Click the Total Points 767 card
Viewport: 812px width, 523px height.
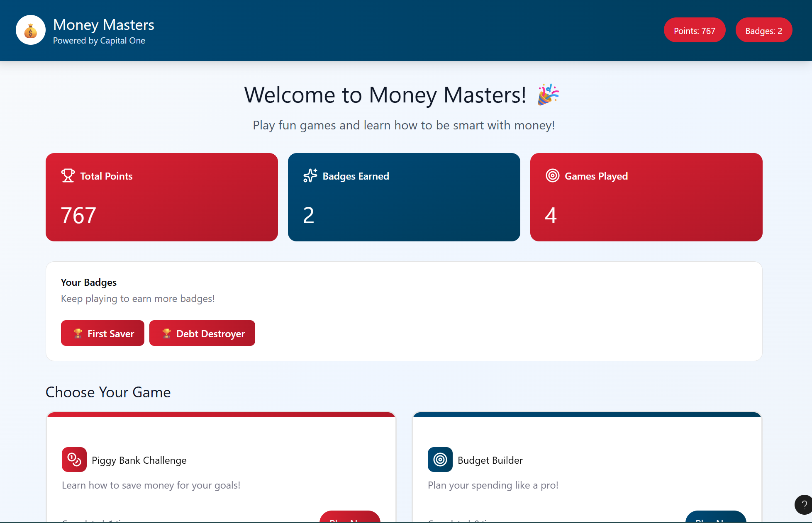point(161,197)
